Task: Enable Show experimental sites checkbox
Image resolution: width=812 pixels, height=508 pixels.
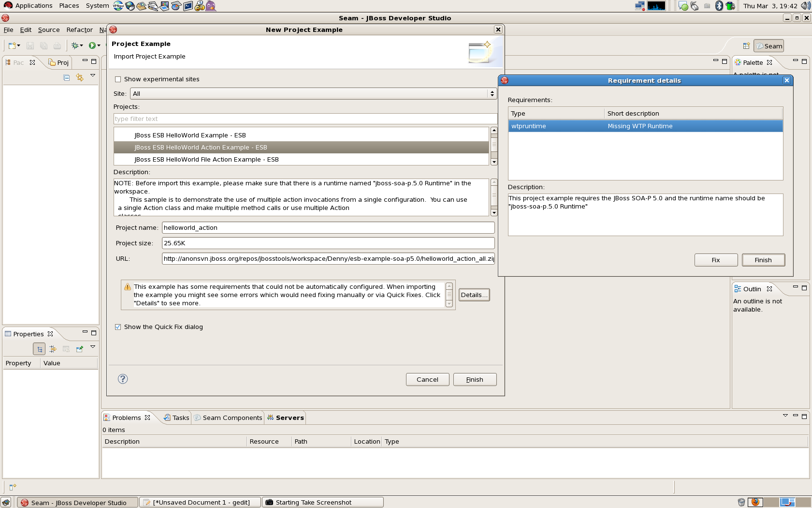Action: (118, 79)
